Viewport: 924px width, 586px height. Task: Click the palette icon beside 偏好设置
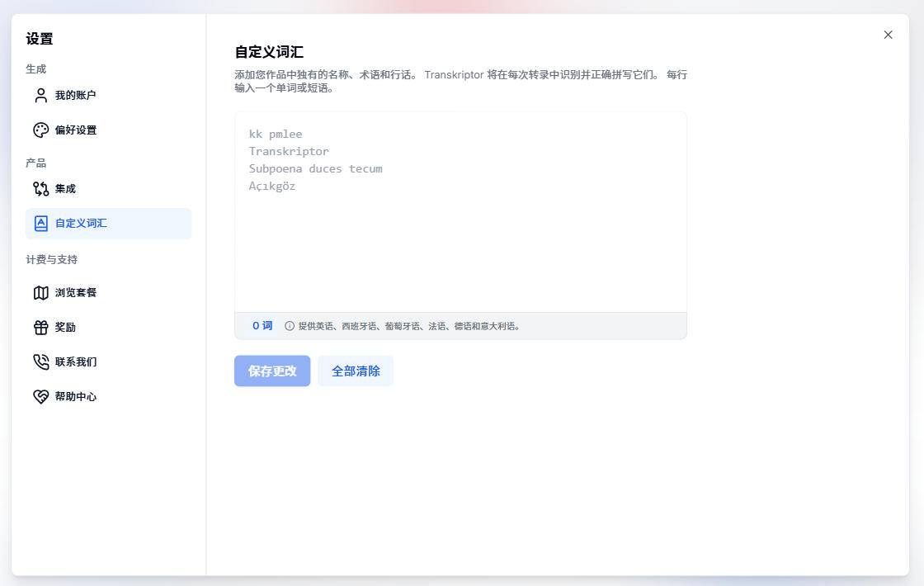pos(40,130)
